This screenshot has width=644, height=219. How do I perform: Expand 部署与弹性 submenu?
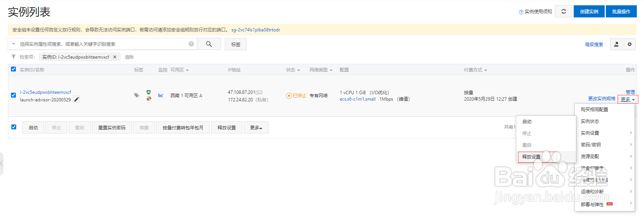tap(605, 204)
